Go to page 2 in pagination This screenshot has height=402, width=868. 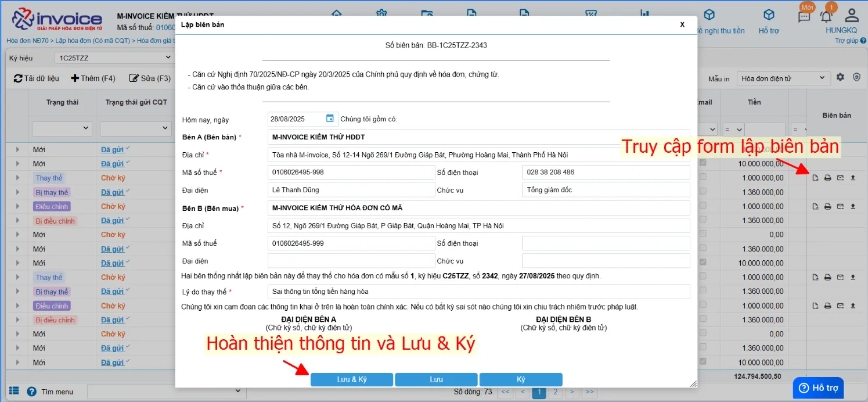[x=556, y=392]
